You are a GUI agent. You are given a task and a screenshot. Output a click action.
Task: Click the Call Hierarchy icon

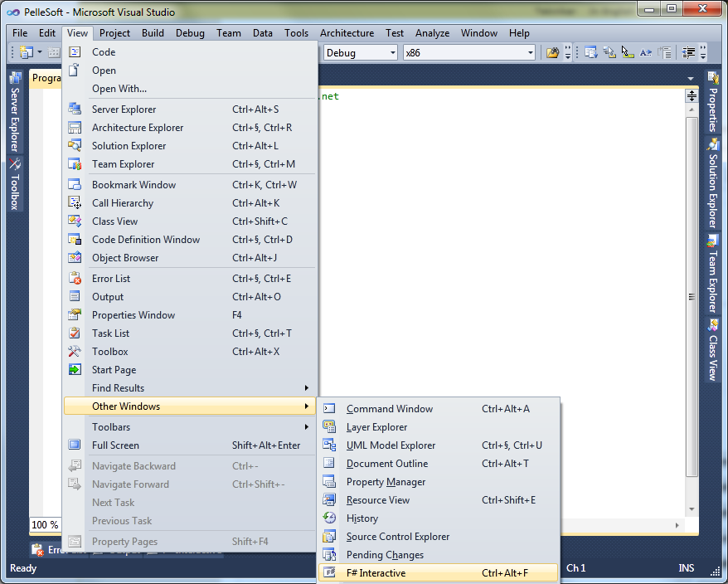pyautogui.click(x=75, y=203)
